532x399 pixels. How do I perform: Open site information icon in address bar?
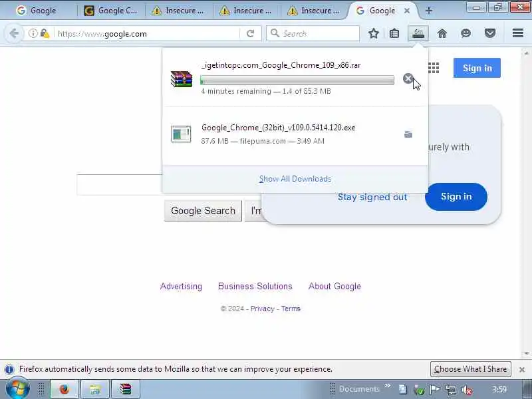(33, 33)
